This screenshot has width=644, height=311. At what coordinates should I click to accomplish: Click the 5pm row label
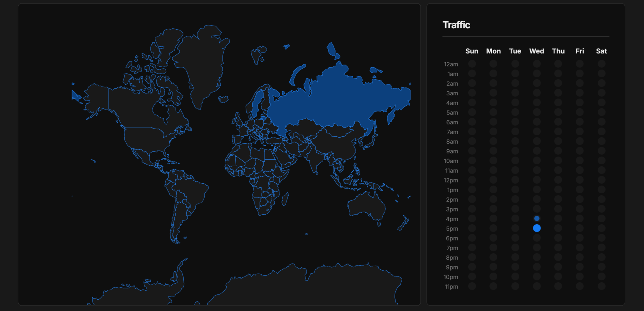tap(452, 228)
